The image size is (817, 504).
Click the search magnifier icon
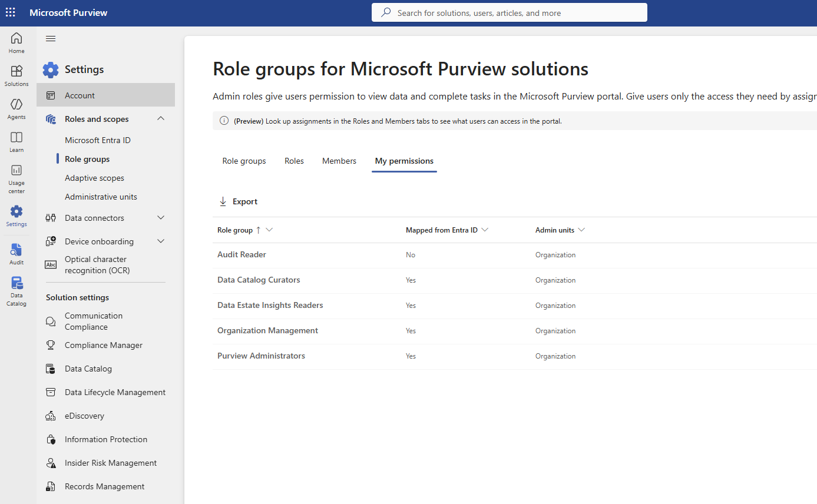pyautogui.click(x=386, y=12)
